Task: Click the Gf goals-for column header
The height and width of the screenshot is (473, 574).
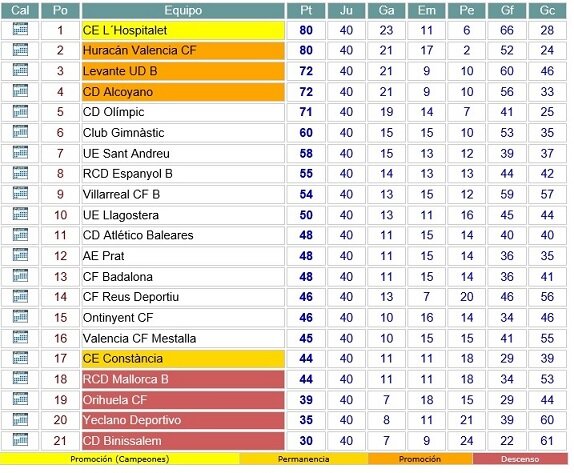Action: coord(507,11)
